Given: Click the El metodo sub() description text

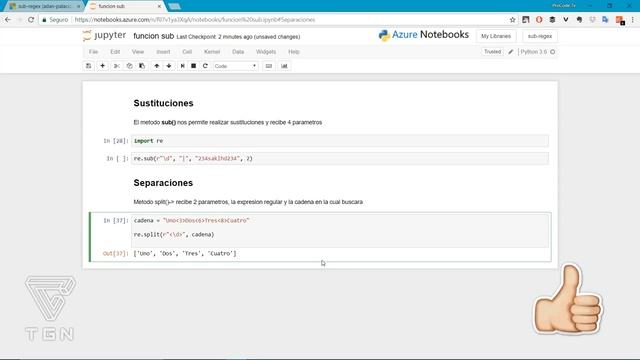Looking at the screenshot, I should [228, 122].
